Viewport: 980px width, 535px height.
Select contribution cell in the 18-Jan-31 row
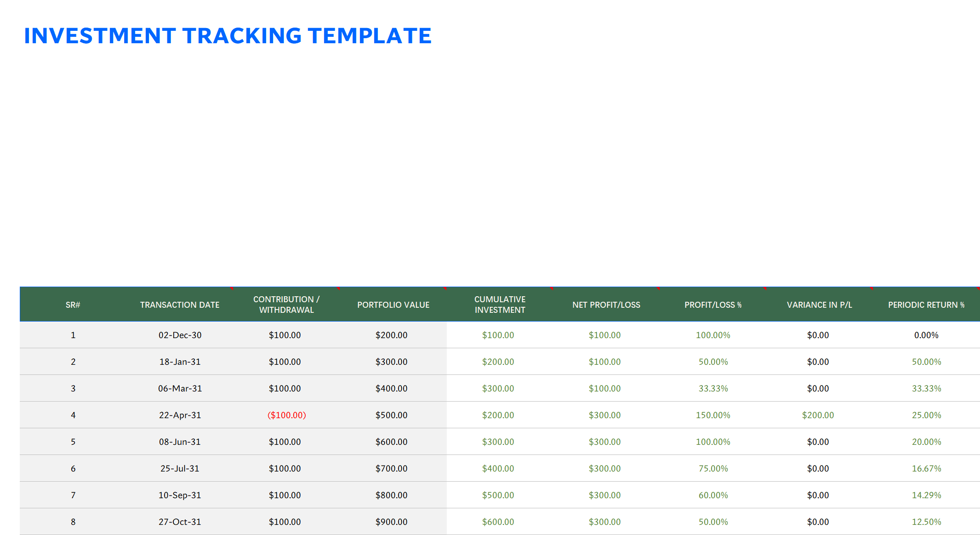[x=286, y=362]
